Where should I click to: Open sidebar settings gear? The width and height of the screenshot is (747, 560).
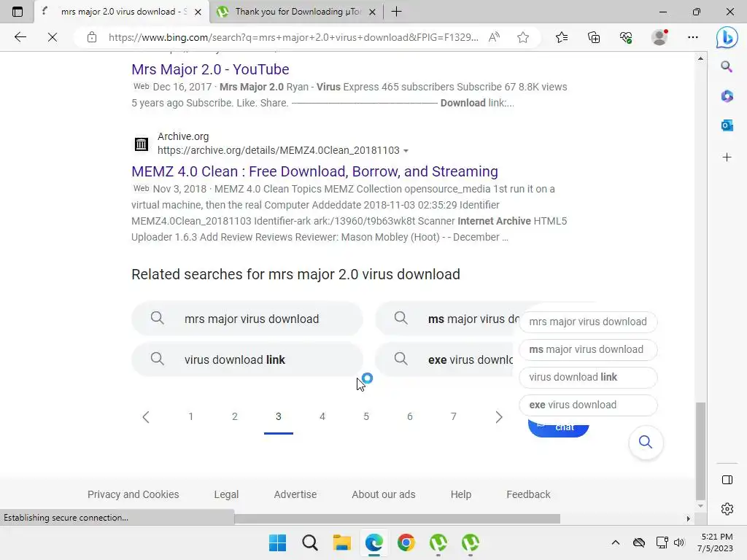[x=727, y=509]
